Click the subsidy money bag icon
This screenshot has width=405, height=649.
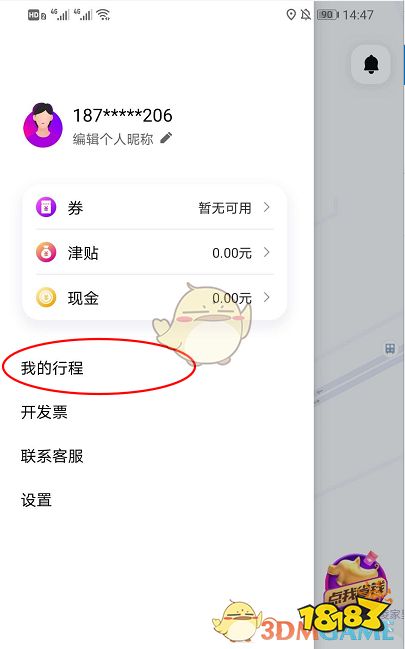pos(46,252)
